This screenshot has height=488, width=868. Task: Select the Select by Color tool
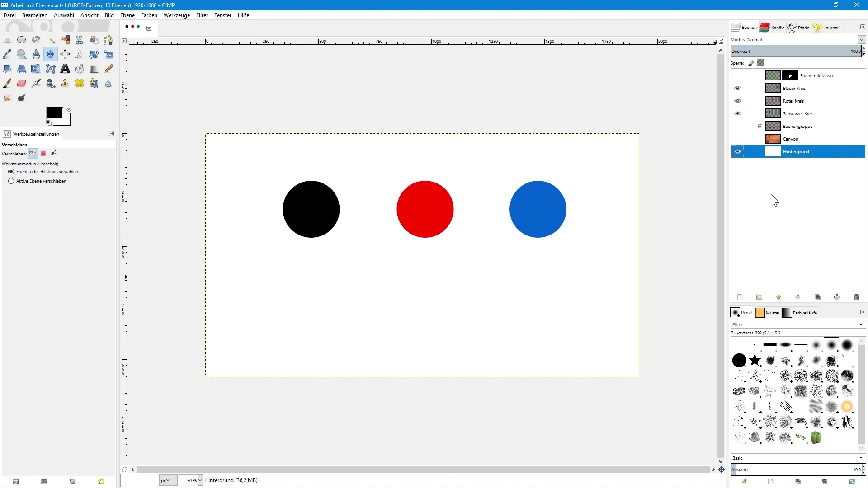point(65,40)
